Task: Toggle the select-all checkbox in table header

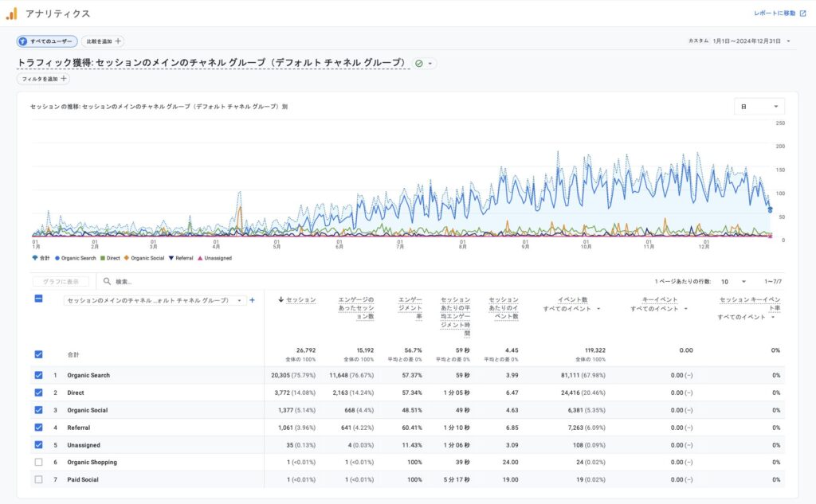Action: click(39, 299)
